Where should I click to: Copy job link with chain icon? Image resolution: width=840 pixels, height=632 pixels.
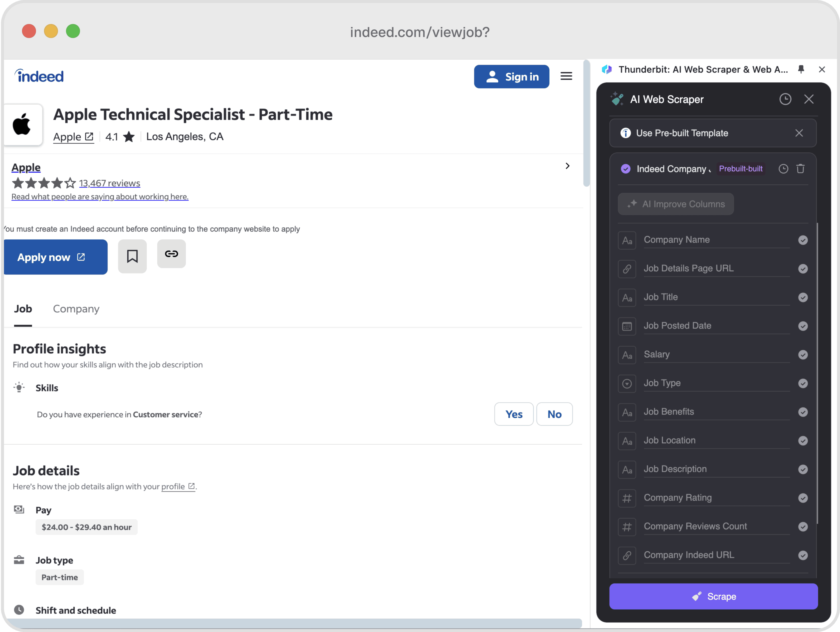pyautogui.click(x=171, y=253)
